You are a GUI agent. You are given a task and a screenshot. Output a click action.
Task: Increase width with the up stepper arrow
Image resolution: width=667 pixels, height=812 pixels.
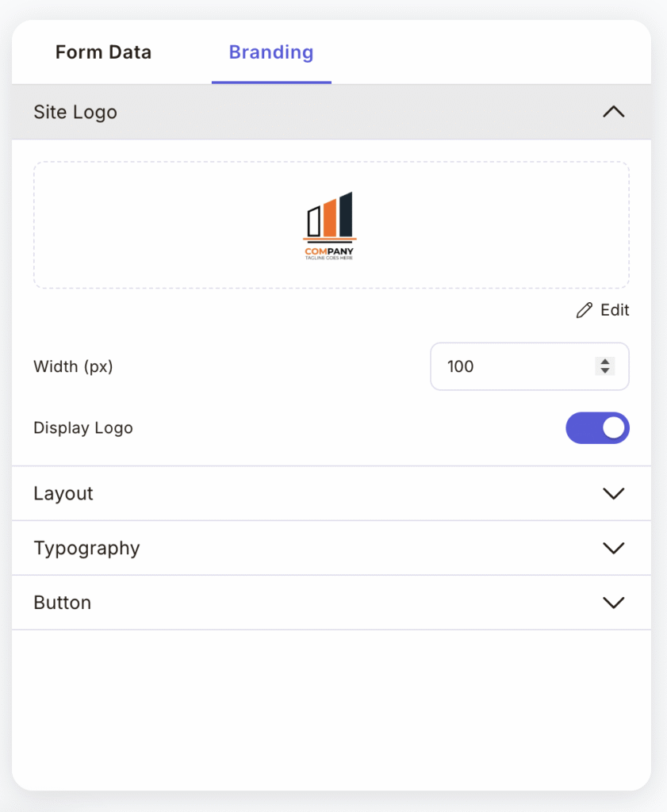click(x=605, y=362)
